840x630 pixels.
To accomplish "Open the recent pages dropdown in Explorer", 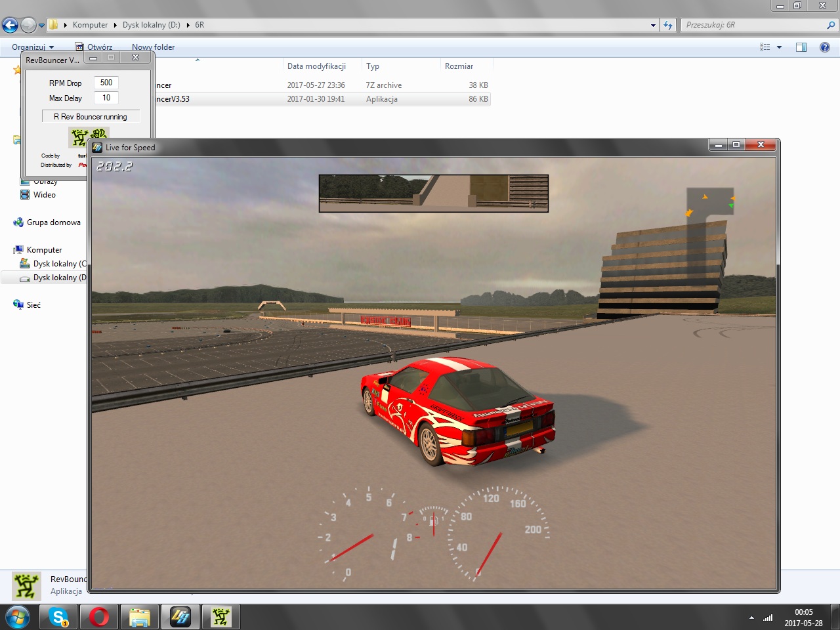I will point(41,26).
